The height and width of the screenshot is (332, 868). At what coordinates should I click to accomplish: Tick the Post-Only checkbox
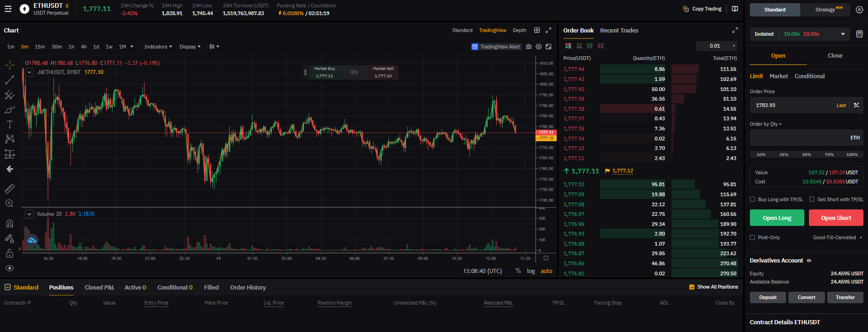(753, 237)
